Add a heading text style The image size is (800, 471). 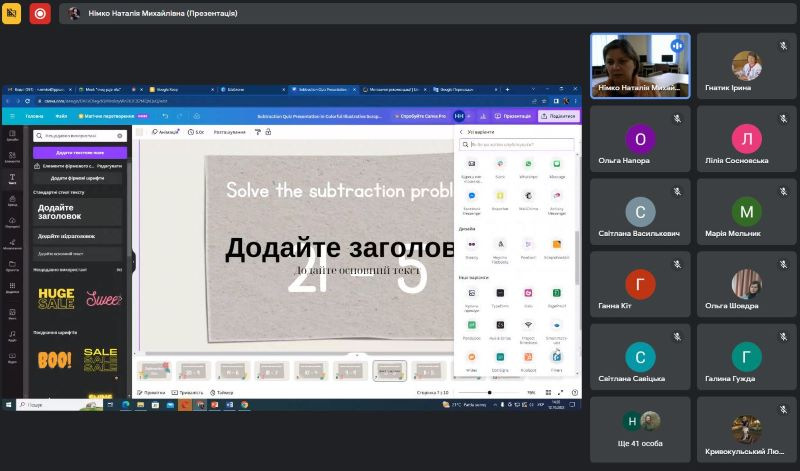click(x=78, y=212)
